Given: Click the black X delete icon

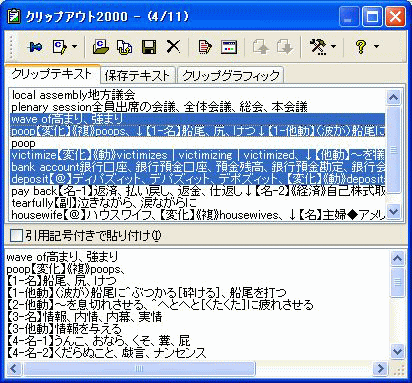Looking at the screenshot, I should 173,47.
